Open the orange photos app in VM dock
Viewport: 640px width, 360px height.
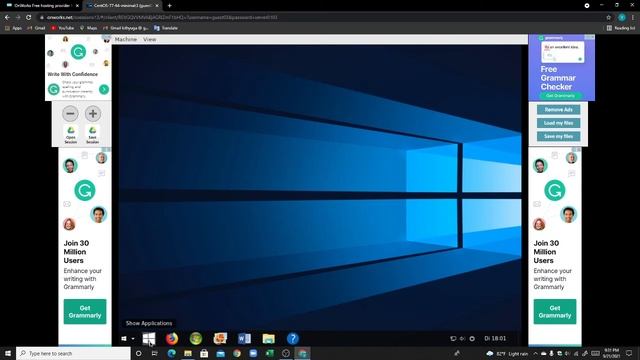220,338
